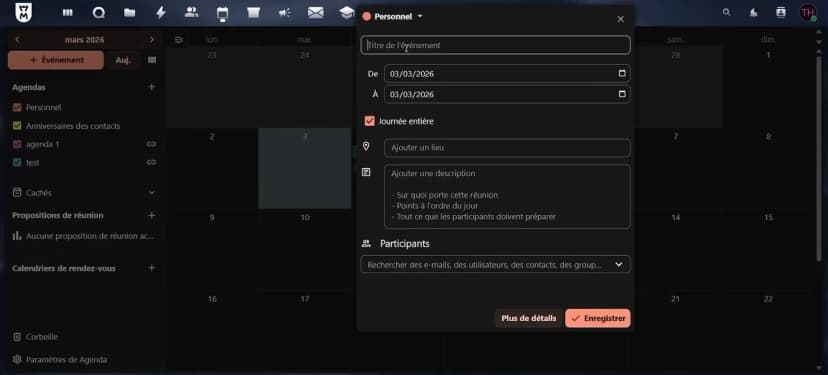The width and height of the screenshot is (828, 375).
Task: Open the shield logo home icon
Action: 24,13
